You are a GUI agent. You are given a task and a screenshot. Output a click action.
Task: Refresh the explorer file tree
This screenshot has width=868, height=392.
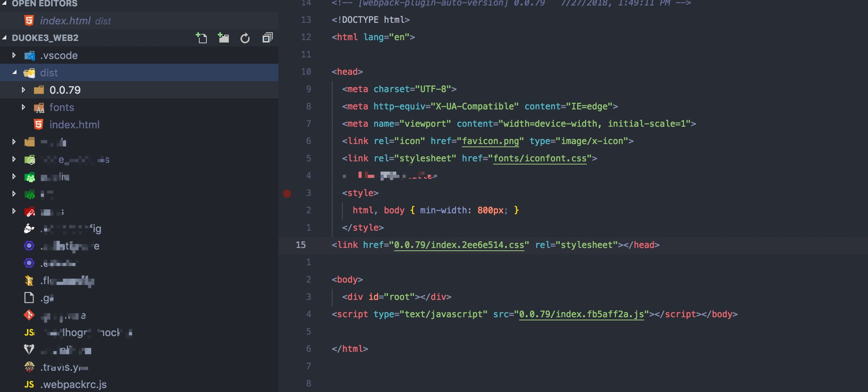(245, 38)
